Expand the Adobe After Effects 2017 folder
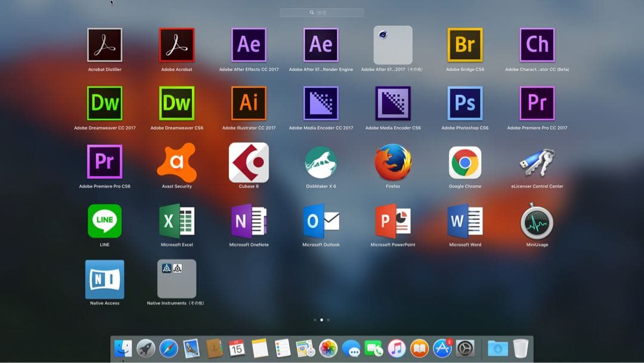 pyautogui.click(x=392, y=45)
